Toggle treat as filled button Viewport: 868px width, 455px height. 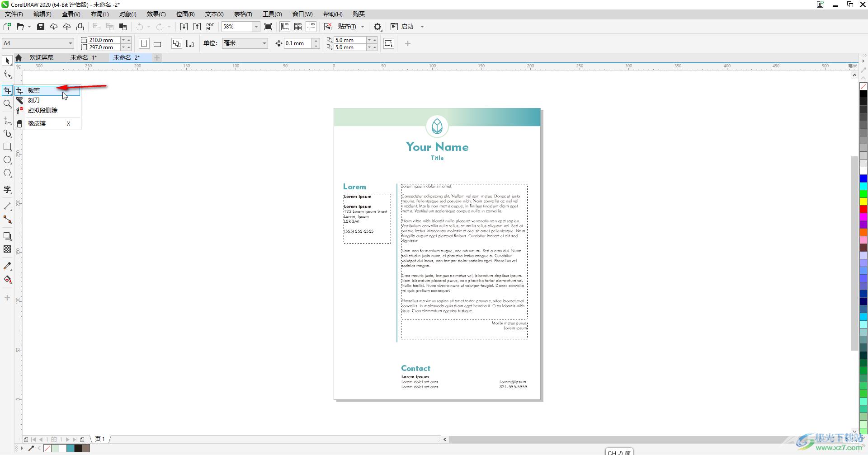(389, 43)
